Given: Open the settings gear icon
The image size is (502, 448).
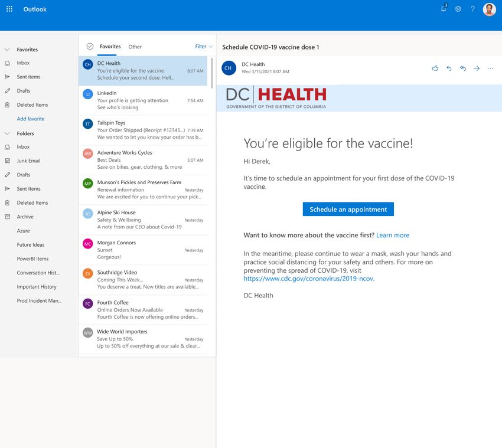Looking at the screenshot, I should click(458, 9).
